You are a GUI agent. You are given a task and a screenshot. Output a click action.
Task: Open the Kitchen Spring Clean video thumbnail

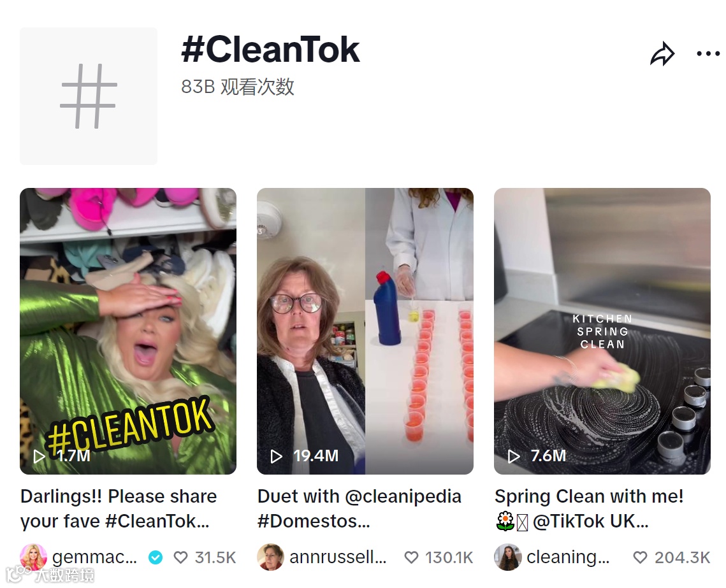(602, 331)
